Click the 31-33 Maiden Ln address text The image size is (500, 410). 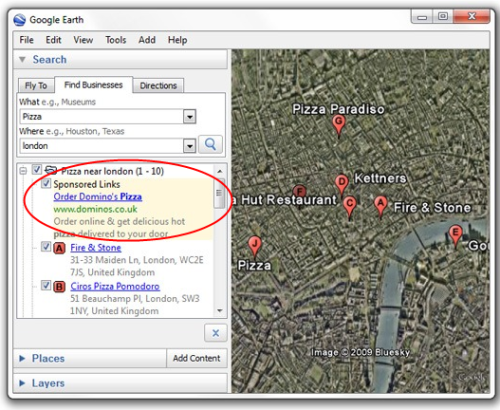(137, 266)
